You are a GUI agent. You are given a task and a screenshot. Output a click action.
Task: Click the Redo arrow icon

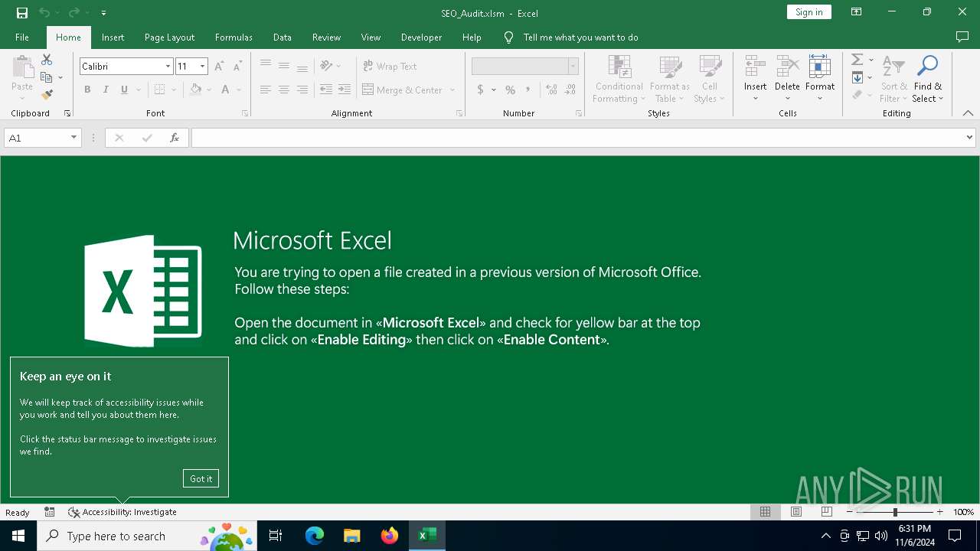point(73,13)
